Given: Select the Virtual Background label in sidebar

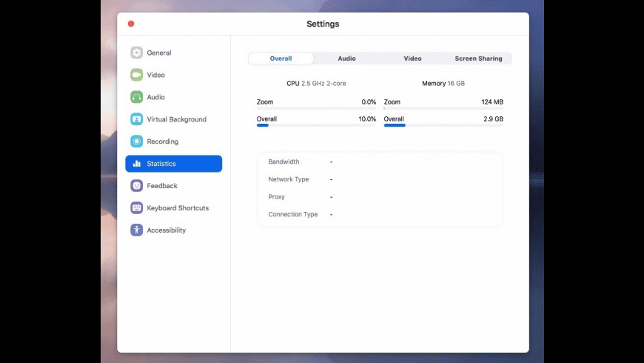Looking at the screenshot, I should [176, 119].
